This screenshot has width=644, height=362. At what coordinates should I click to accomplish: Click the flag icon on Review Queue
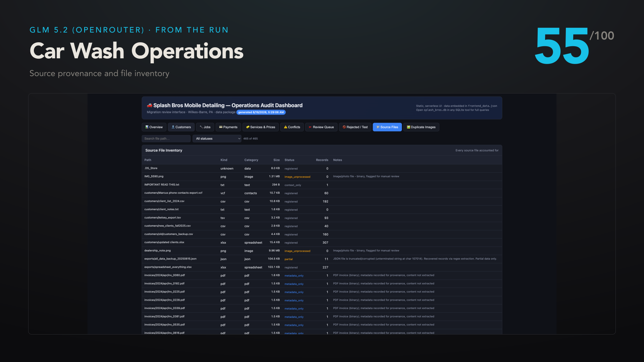coord(310,127)
